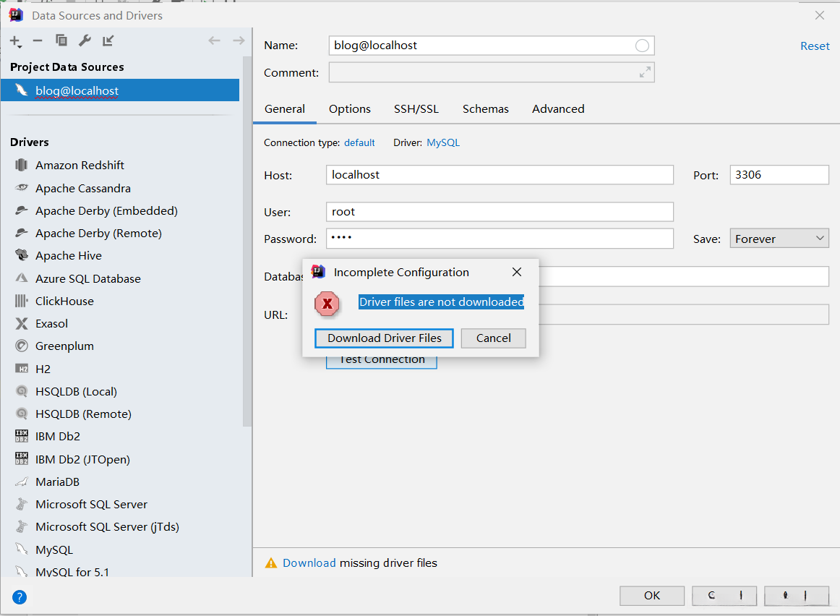Click the Host input field
The width and height of the screenshot is (840, 616).
499,175
